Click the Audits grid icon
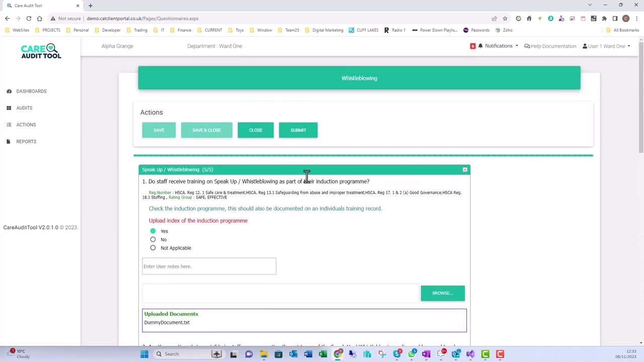 (x=9, y=108)
